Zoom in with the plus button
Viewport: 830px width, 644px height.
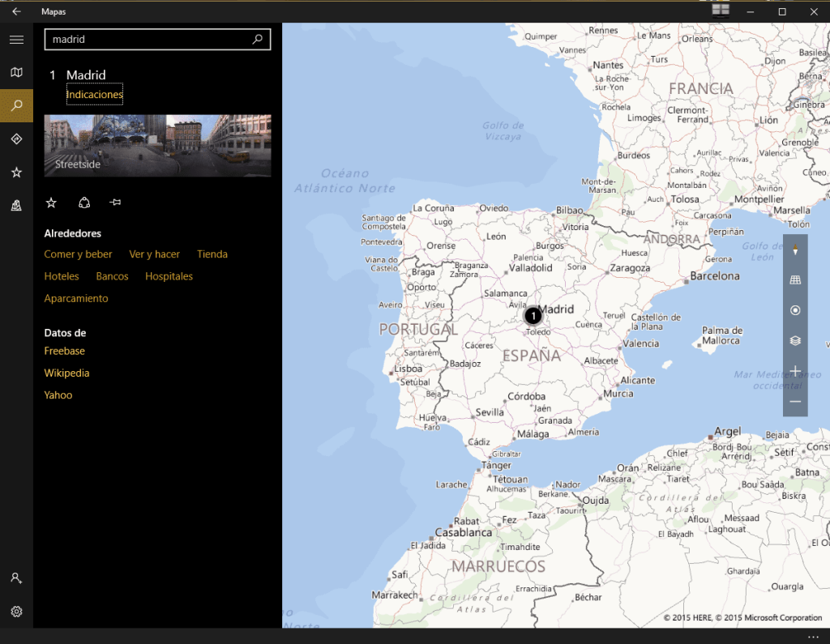point(795,372)
